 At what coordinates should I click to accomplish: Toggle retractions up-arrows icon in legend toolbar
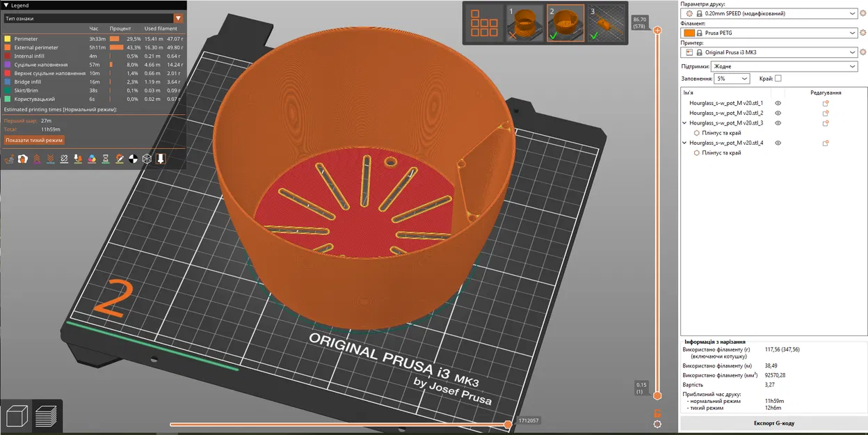37,159
